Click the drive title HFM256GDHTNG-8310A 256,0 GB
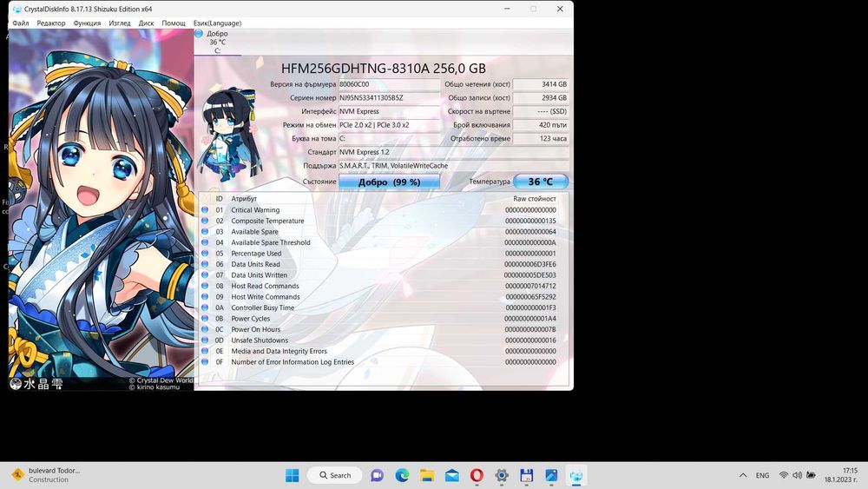868x489 pixels. (x=383, y=68)
